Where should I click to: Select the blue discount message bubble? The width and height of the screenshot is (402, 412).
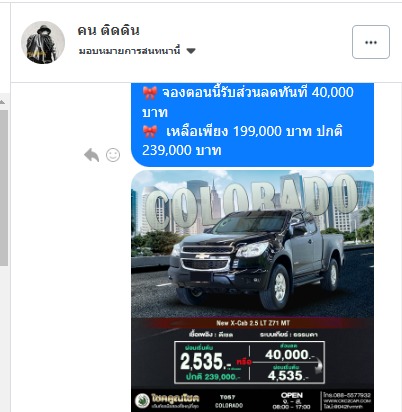(x=252, y=125)
